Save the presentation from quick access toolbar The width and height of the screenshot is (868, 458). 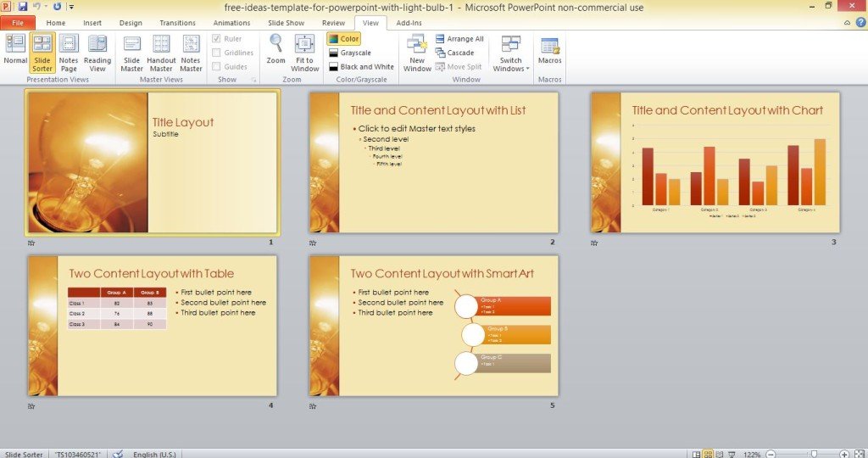tap(23, 7)
